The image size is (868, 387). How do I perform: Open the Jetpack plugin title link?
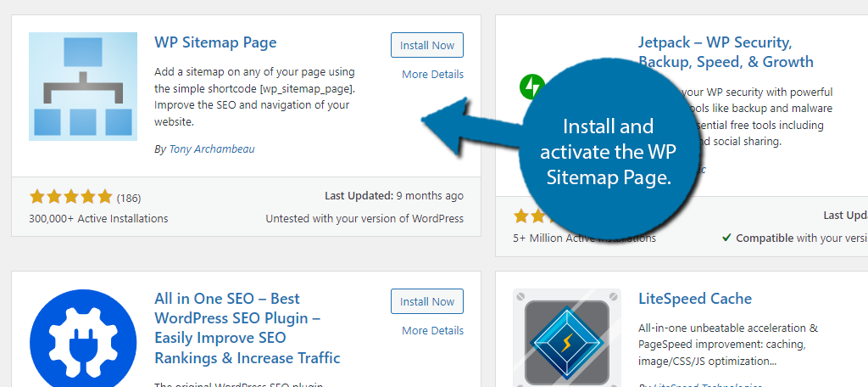click(x=726, y=52)
